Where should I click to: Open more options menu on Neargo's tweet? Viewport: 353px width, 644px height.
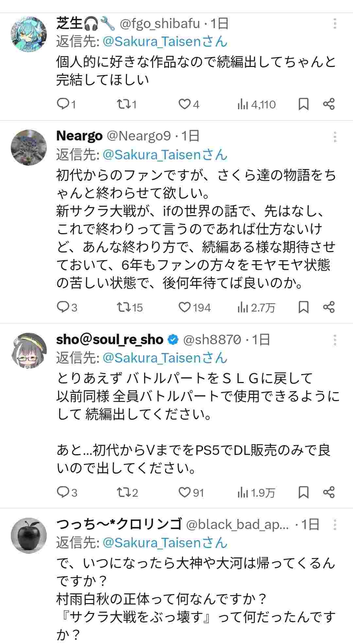pyautogui.click(x=335, y=137)
